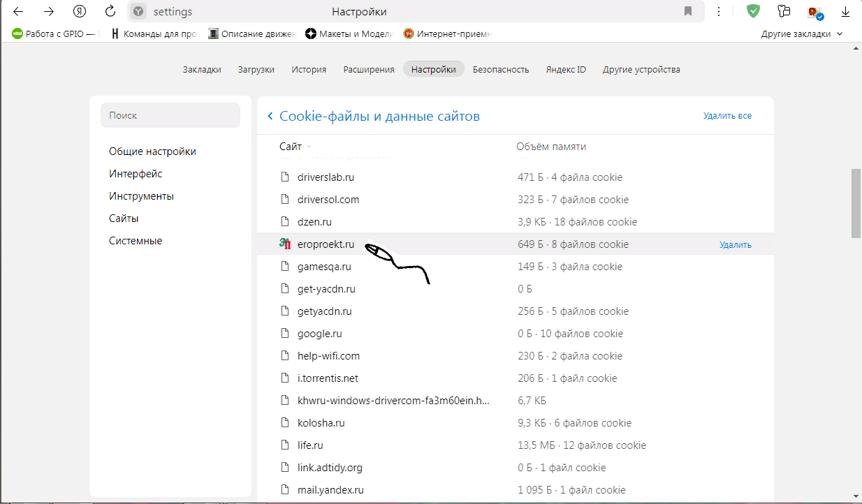Click the eroproekt.ru site favicon
Viewport: 862px width, 504px height.
pyautogui.click(x=284, y=244)
